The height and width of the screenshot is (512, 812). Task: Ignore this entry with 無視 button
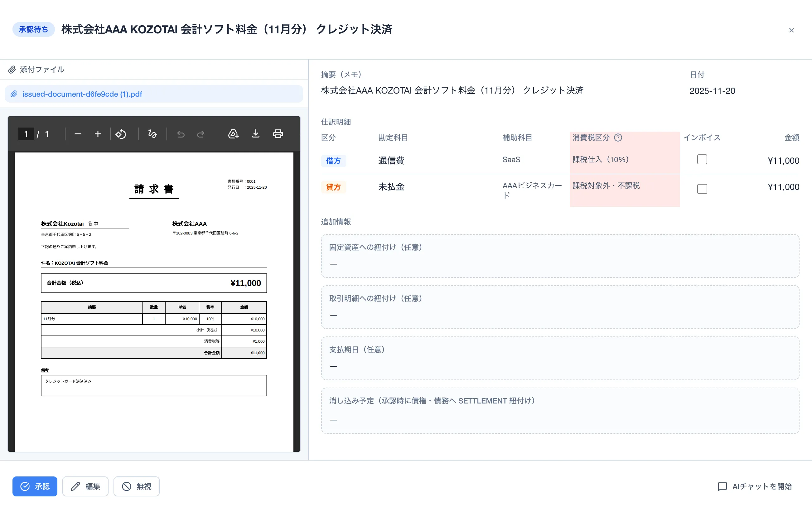(136, 486)
